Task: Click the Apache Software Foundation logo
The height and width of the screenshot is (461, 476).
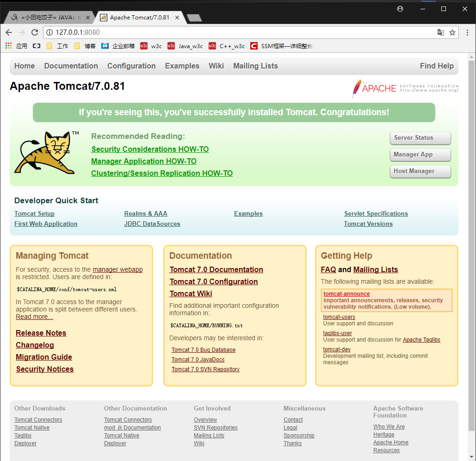Action: [x=405, y=88]
